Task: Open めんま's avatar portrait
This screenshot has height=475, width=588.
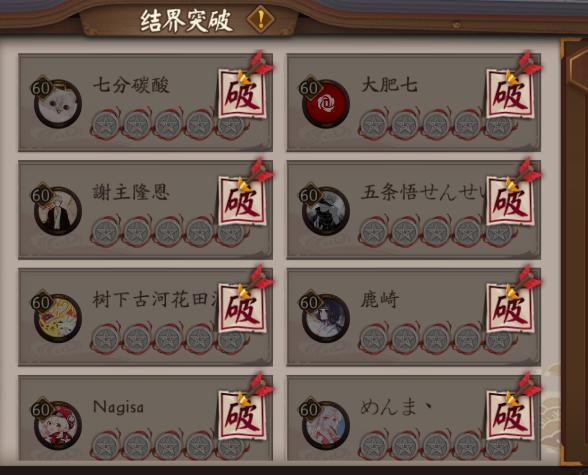Action: [x=326, y=425]
